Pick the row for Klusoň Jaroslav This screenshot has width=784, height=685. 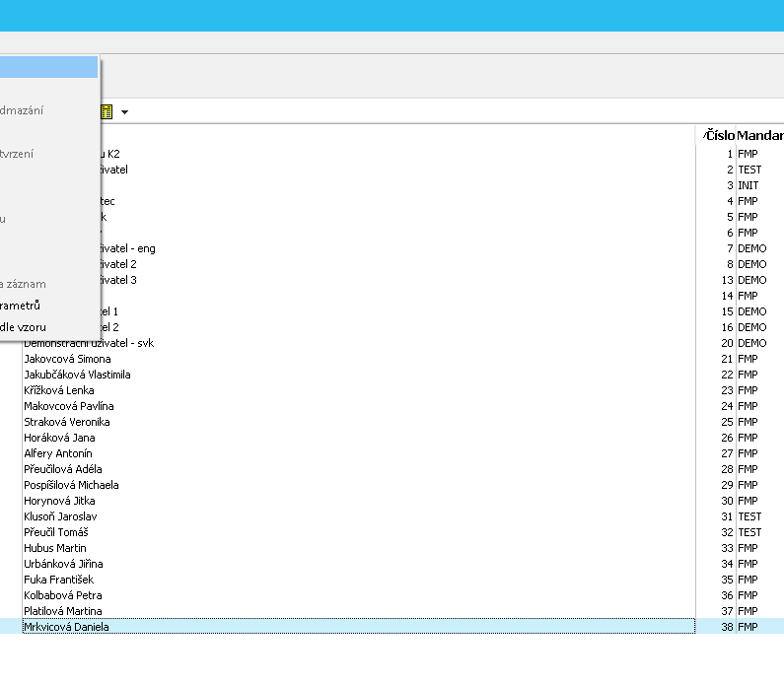coord(60,516)
